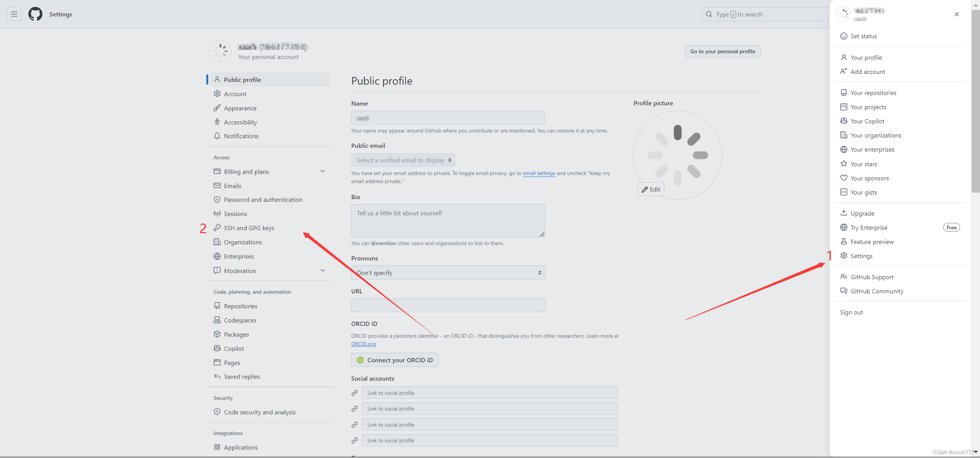
Task: Close the user menu panel
Action: coord(957,14)
